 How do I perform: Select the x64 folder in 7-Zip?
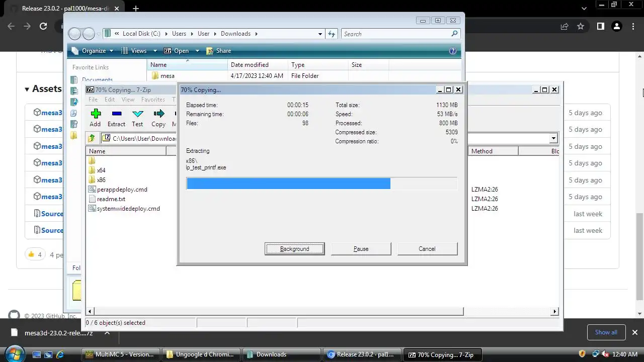pyautogui.click(x=101, y=170)
